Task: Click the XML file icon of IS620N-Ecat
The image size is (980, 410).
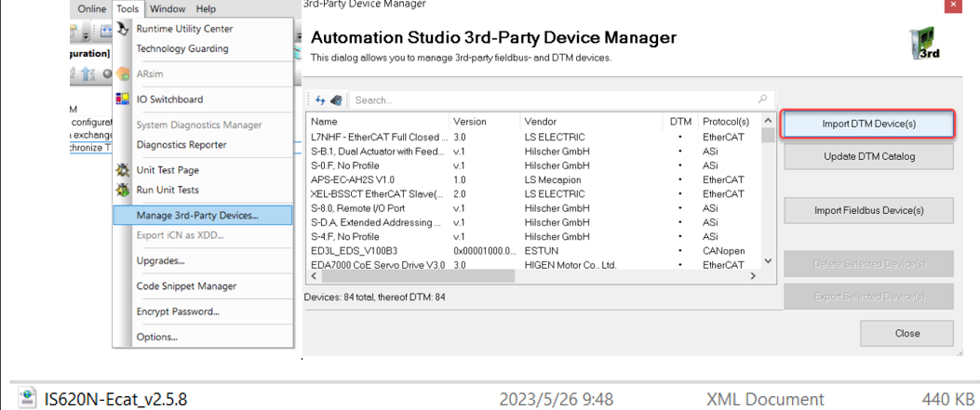Action: (27, 398)
